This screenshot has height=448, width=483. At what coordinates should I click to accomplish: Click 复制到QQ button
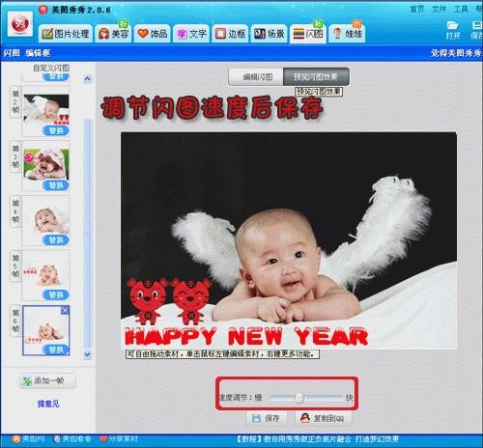pyautogui.click(x=323, y=418)
